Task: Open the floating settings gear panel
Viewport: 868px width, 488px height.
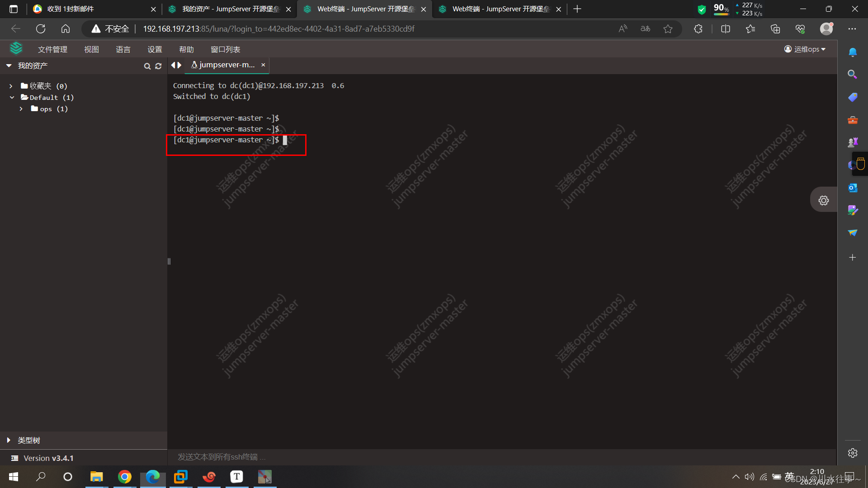Action: [x=823, y=200]
